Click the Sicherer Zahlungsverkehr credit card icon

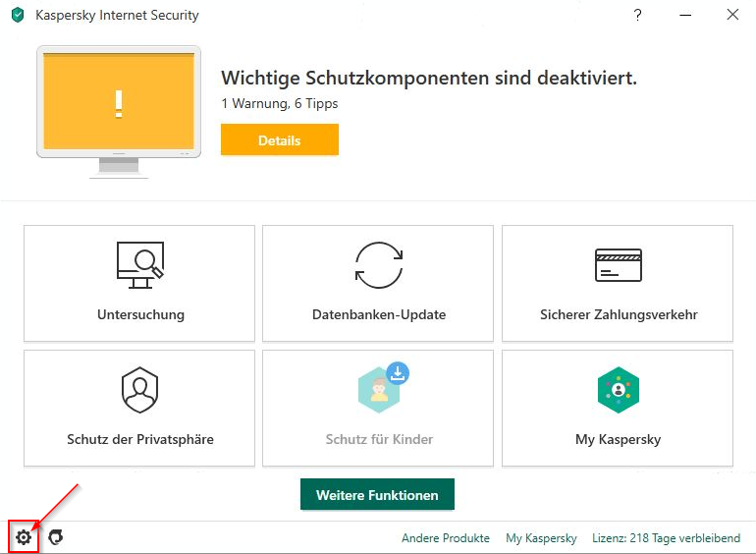pos(619,265)
